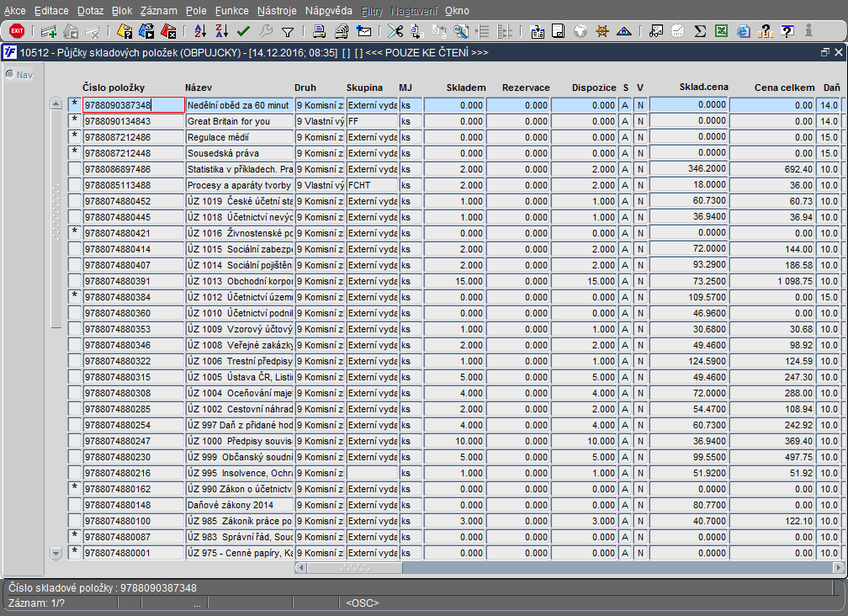Click item number 9788074880247
The image size is (848, 616).
tap(134, 441)
